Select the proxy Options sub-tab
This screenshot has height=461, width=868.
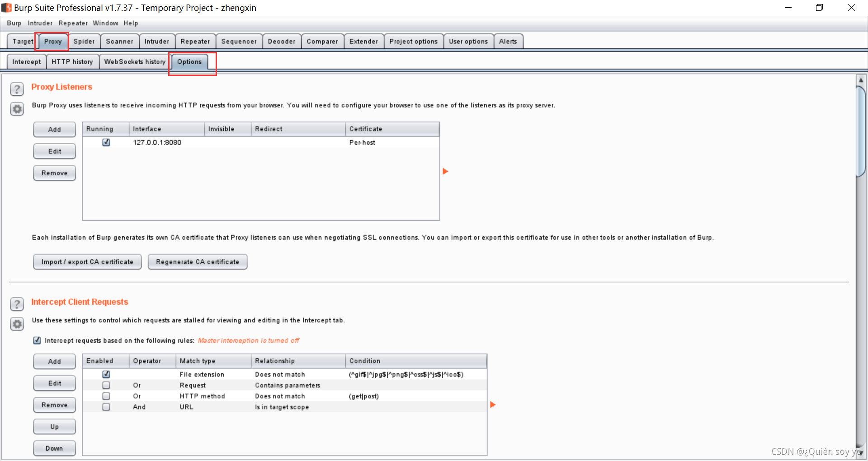189,61
